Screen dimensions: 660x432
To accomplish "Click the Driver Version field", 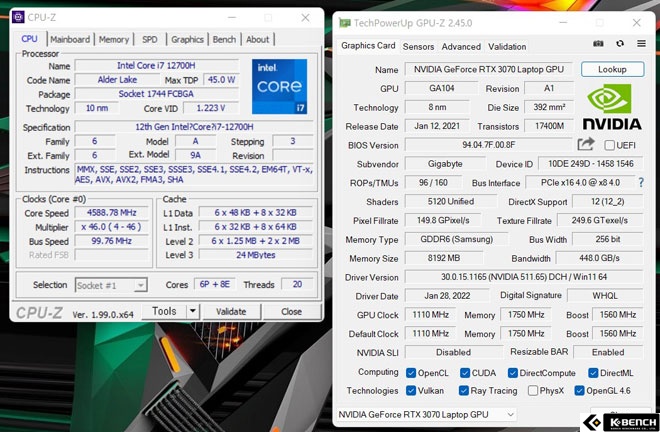I will click(x=524, y=277).
